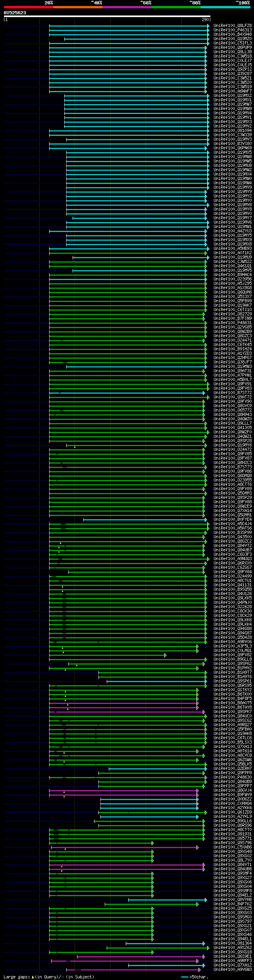Click the query end position label 290
This screenshot has width=254, height=980.
click(205, 19)
